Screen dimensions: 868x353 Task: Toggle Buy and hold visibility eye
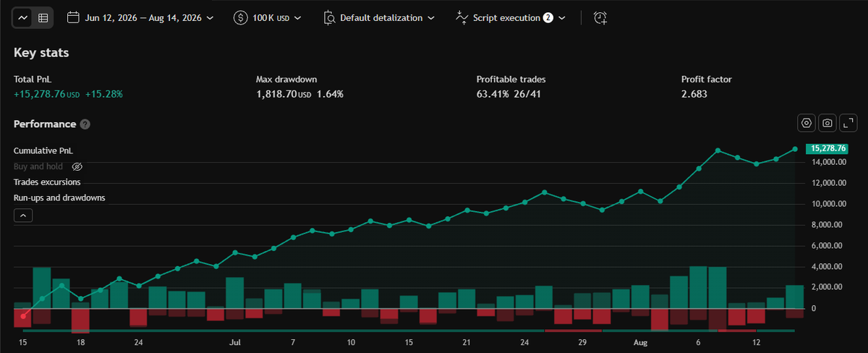(x=77, y=166)
